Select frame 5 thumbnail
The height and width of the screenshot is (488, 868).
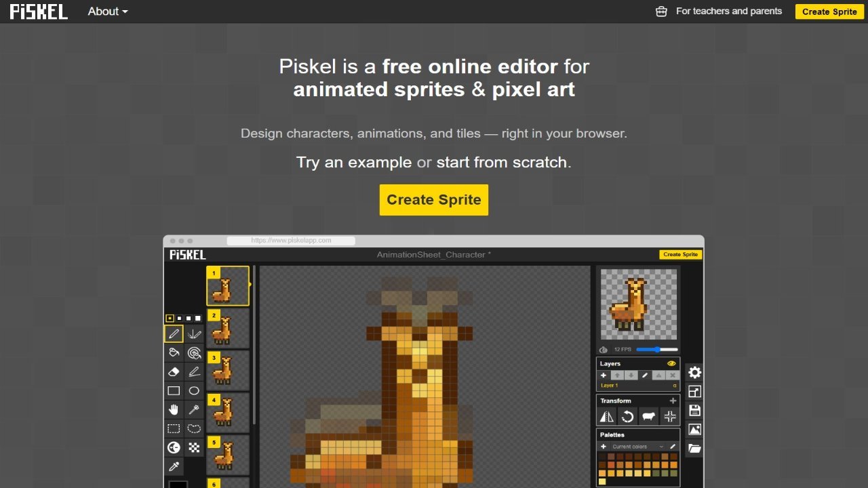pos(228,455)
